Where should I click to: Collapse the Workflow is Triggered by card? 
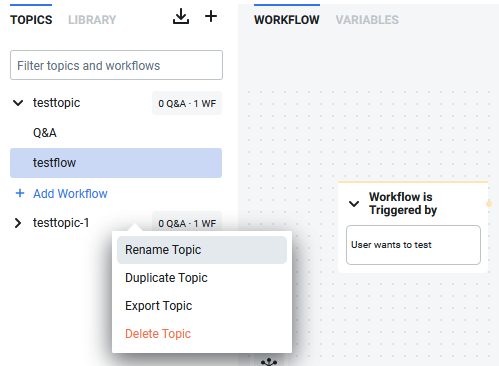[x=354, y=204]
